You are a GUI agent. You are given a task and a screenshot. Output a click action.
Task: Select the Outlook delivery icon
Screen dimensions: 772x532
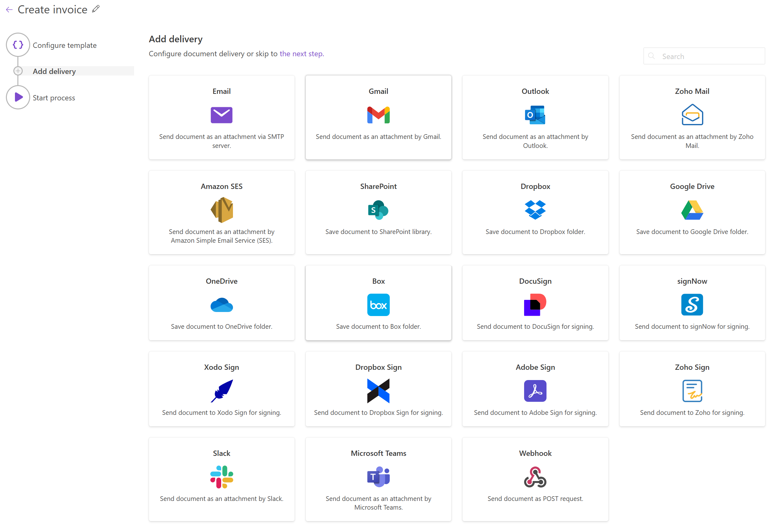pos(535,115)
